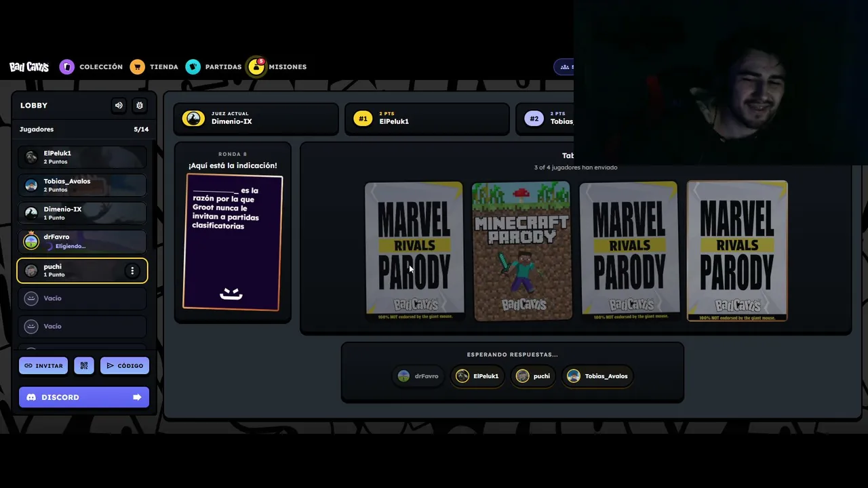The image size is (868, 488).
Task: Click the puchi chip under Esperando Respuestas
Action: coord(533,376)
